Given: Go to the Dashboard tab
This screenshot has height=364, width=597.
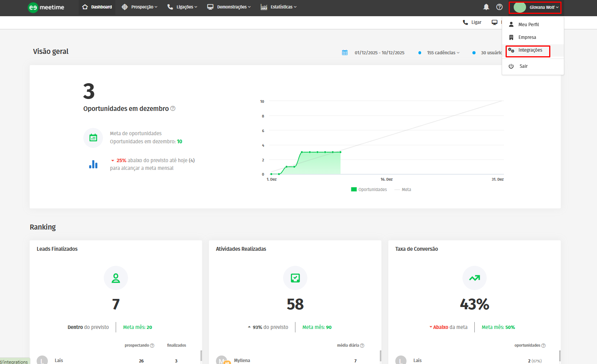Looking at the screenshot, I should click(x=97, y=7).
